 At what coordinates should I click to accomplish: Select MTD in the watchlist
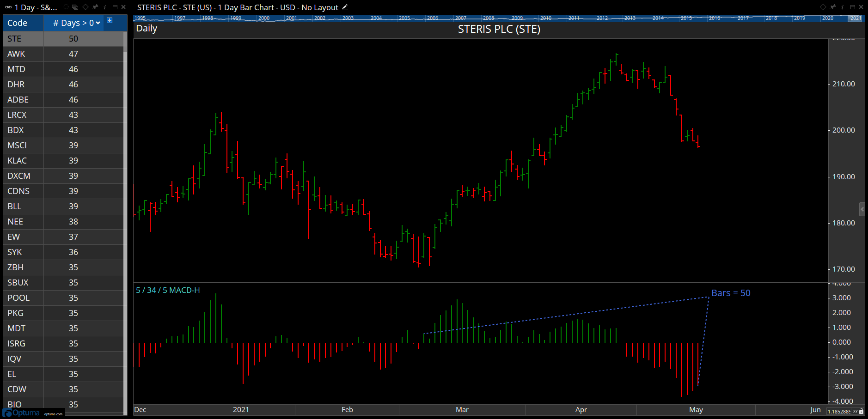[x=63, y=69]
